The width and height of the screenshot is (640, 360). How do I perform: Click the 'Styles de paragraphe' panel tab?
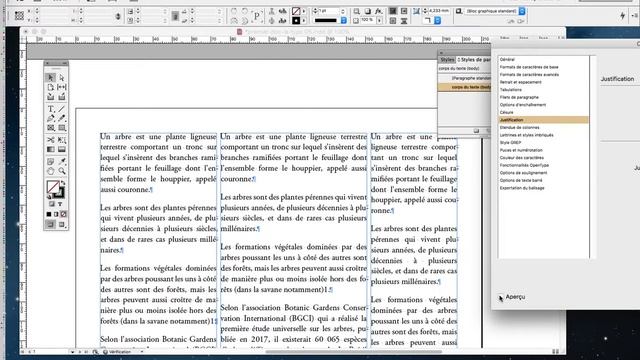pos(474,60)
